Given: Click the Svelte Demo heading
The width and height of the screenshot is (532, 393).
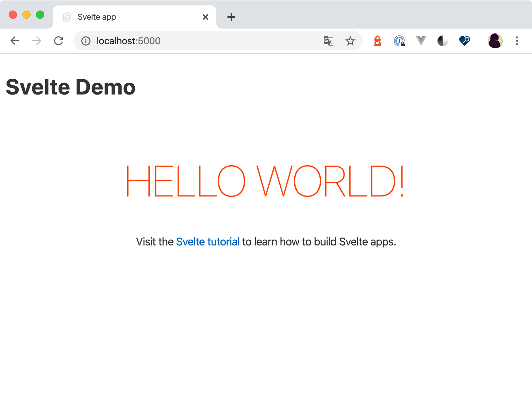Looking at the screenshot, I should coord(71,87).
